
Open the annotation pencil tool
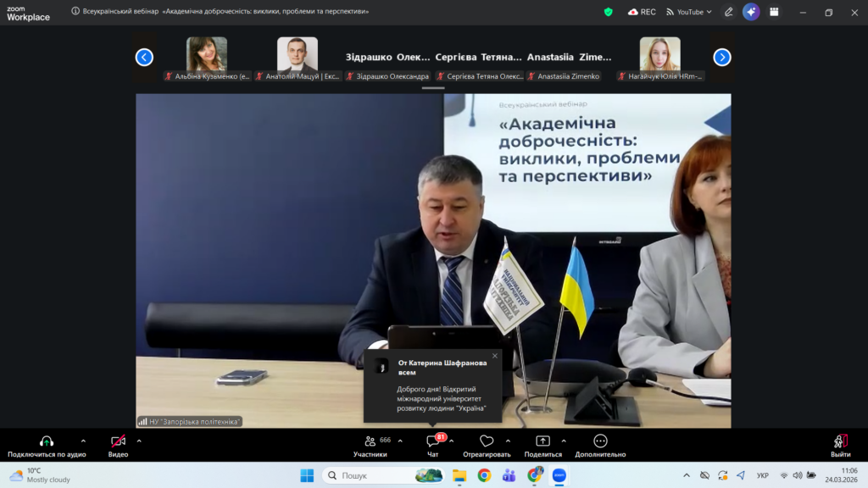pyautogui.click(x=728, y=12)
